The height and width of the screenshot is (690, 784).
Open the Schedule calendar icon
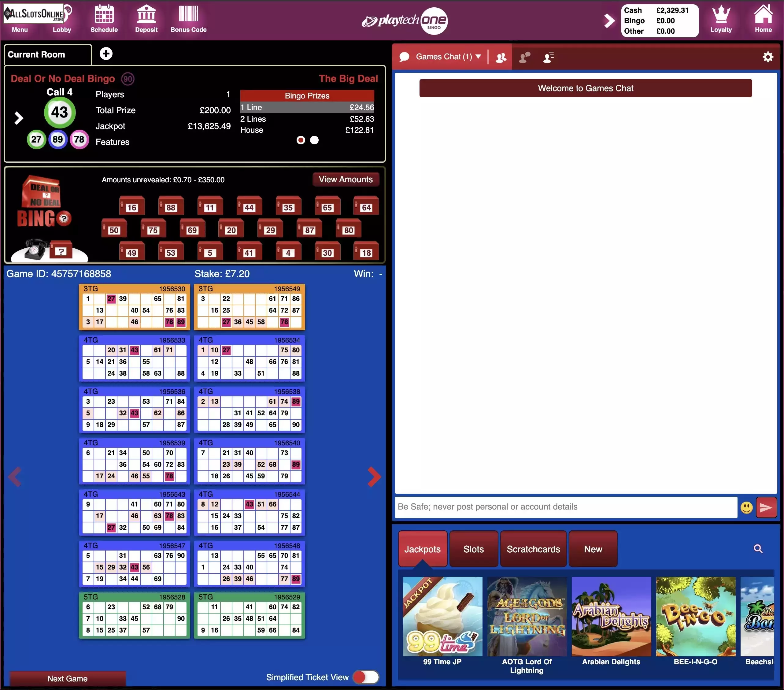tap(104, 14)
